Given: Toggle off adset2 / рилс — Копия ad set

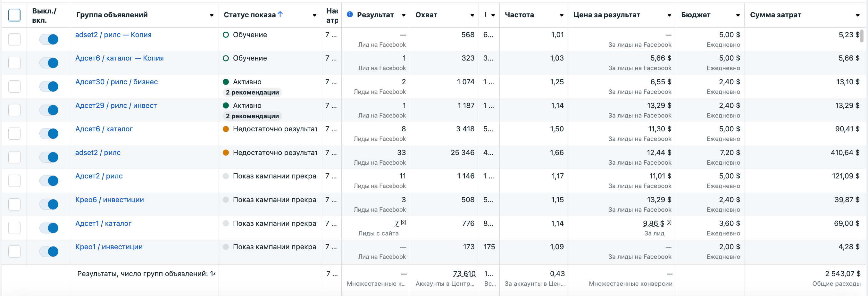Looking at the screenshot, I should click(49, 39).
